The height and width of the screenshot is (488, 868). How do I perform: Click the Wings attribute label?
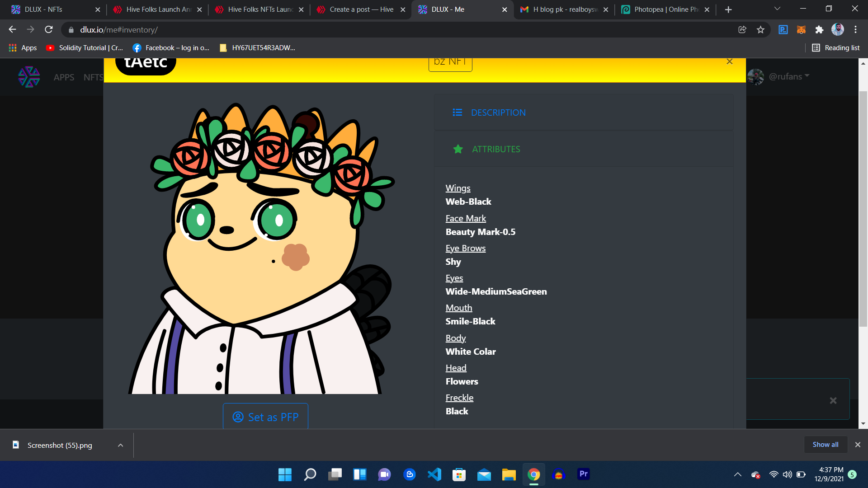[x=458, y=188]
